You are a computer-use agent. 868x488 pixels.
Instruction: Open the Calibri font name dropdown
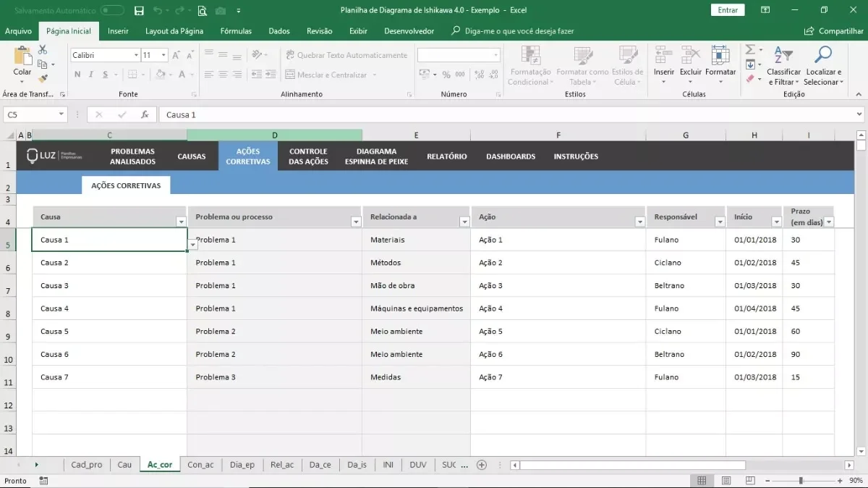tap(136, 55)
